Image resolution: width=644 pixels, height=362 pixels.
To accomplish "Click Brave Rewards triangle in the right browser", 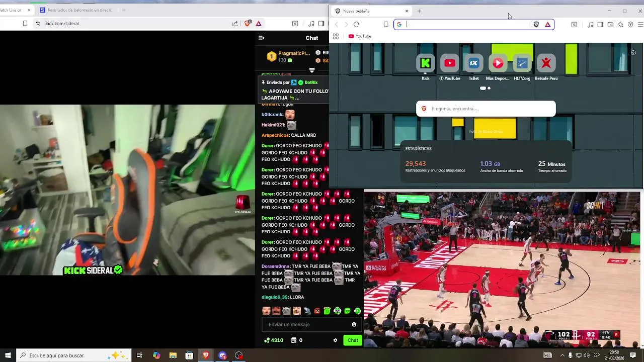I will coord(548,24).
